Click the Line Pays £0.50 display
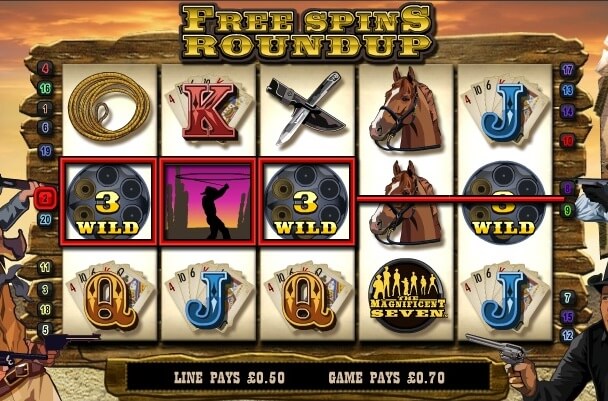Image resolution: width=608 pixels, height=401 pixels. tap(229, 377)
